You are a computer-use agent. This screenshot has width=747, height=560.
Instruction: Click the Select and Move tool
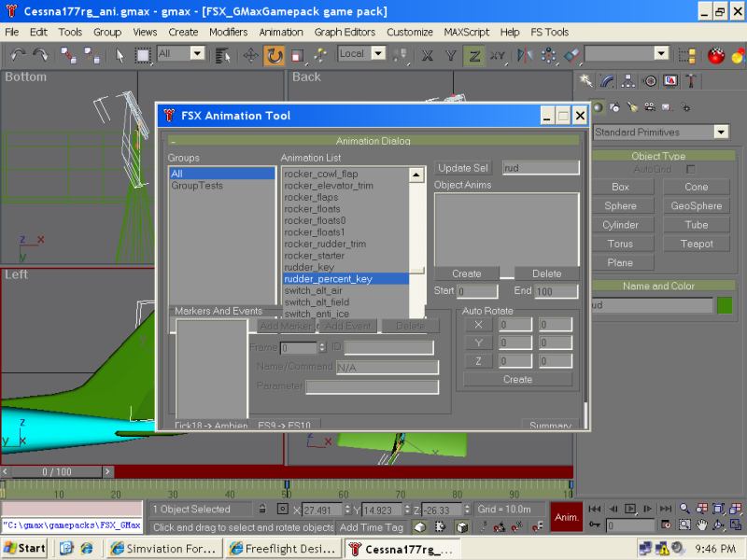pos(251,55)
